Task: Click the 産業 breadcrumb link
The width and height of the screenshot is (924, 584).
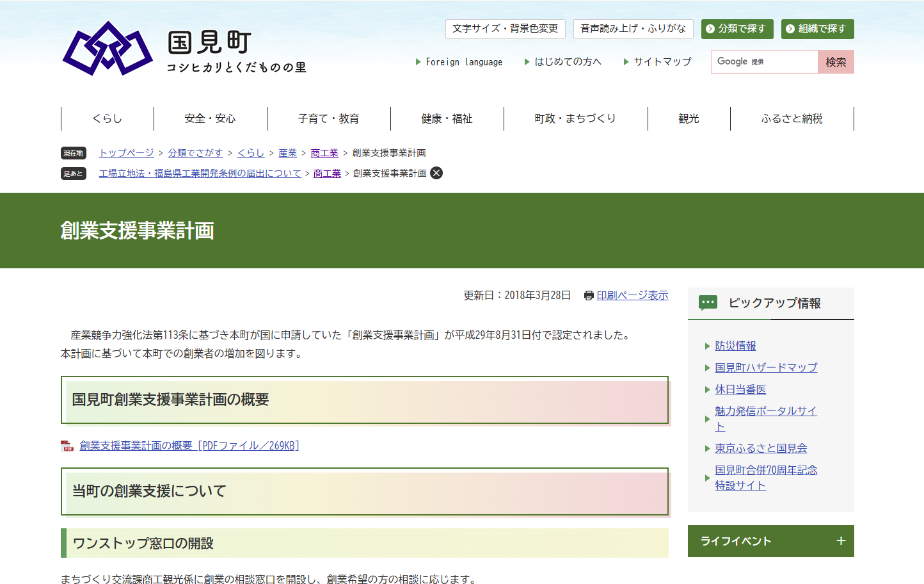Action: click(x=288, y=153)
